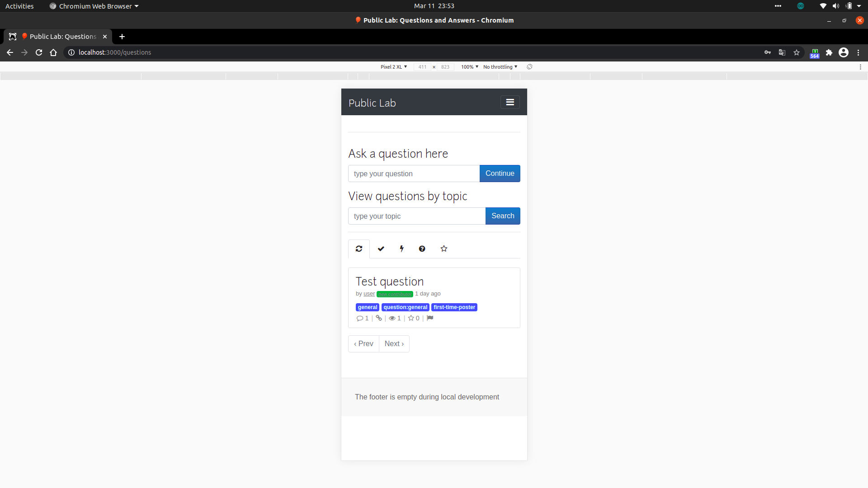The height and width of the screenshot is (488, 868).
Task: Click the comment bubble icon on Test question
Action: pos(360,318)
